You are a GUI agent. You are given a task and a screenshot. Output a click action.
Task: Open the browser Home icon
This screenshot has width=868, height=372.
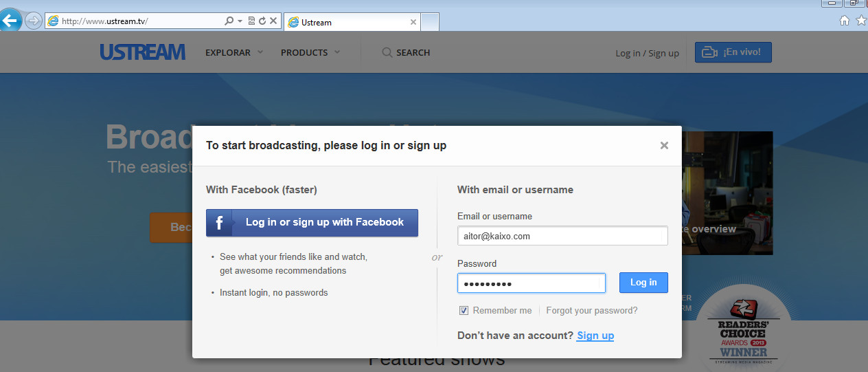click(x=845, y=21)
